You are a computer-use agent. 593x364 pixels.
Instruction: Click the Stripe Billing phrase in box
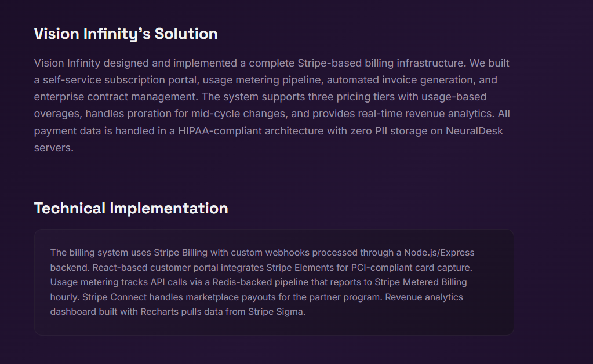(180, 253)
